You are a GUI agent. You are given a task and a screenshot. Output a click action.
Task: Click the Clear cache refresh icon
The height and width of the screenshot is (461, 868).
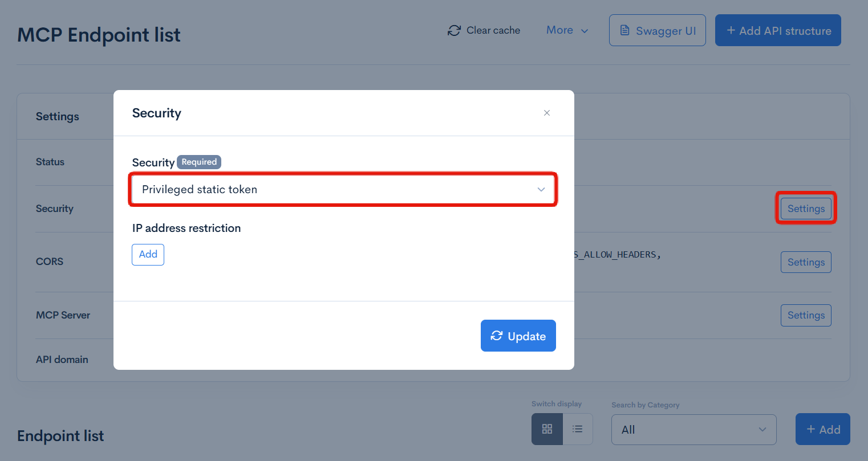454,31
